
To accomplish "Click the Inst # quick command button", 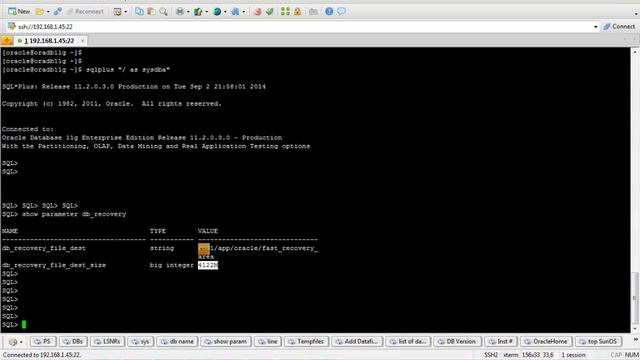I will tap(501, 341).
